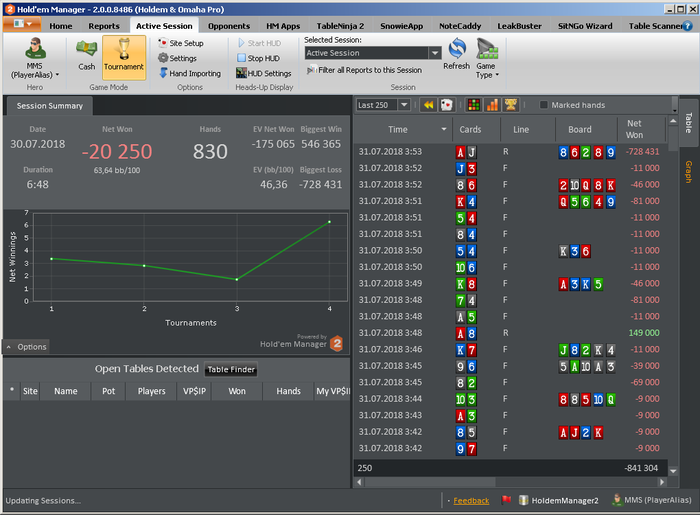Toggle the Marked hands checkbox

pos(543,105)
